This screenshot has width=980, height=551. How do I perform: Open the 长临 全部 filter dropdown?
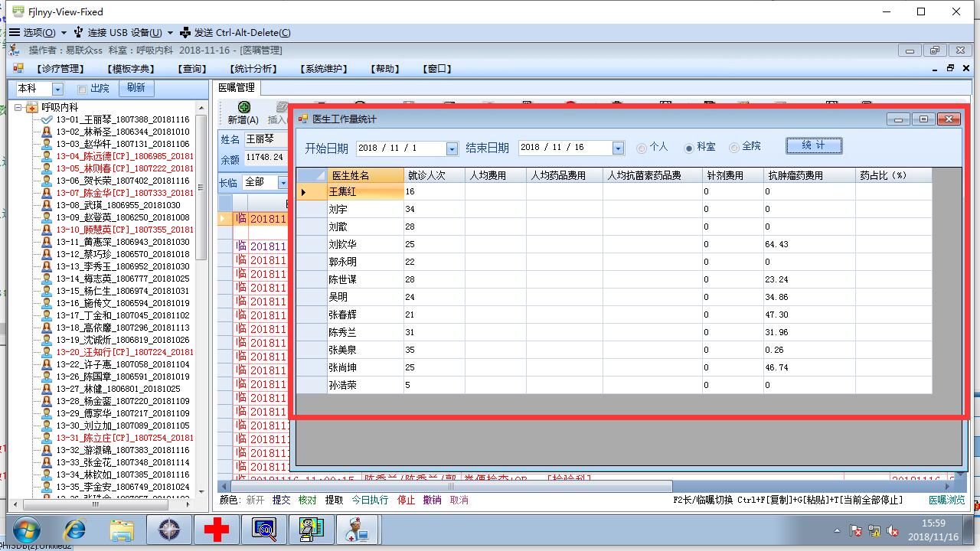coord(283,182)
